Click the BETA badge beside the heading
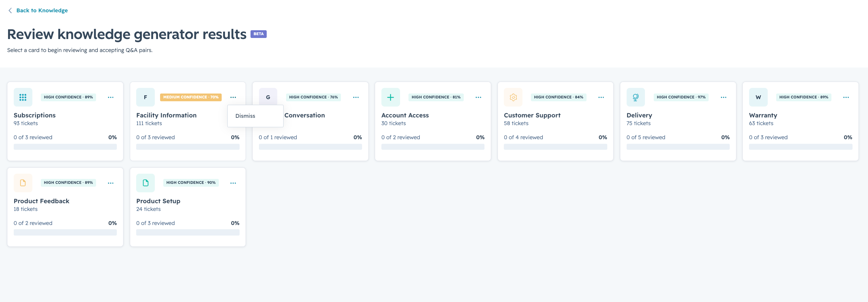This screenshot has height=302, width=868. click(259, 34)
